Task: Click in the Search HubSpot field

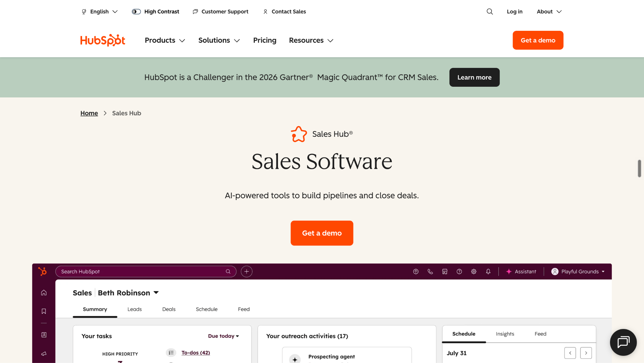Action: coord(146,272)
